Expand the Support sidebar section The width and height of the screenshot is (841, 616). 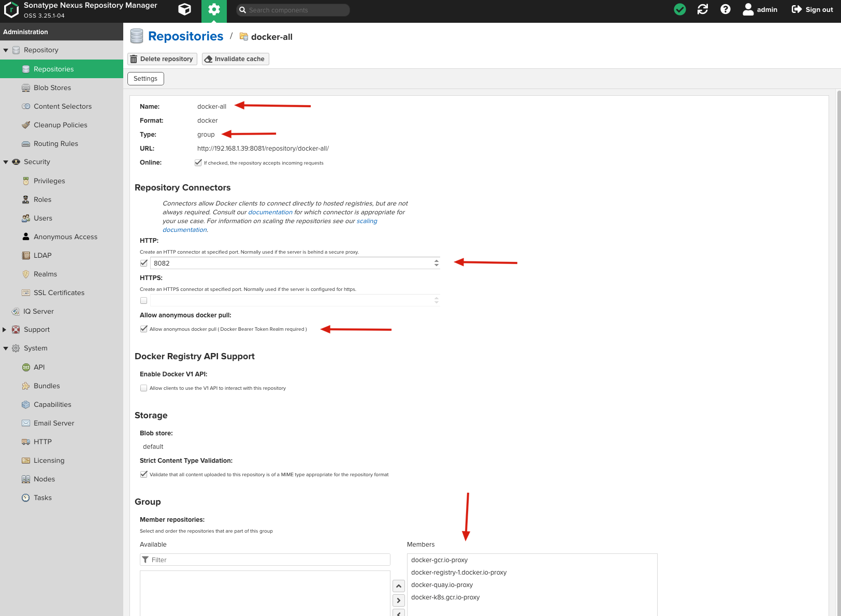coord(5,329)
